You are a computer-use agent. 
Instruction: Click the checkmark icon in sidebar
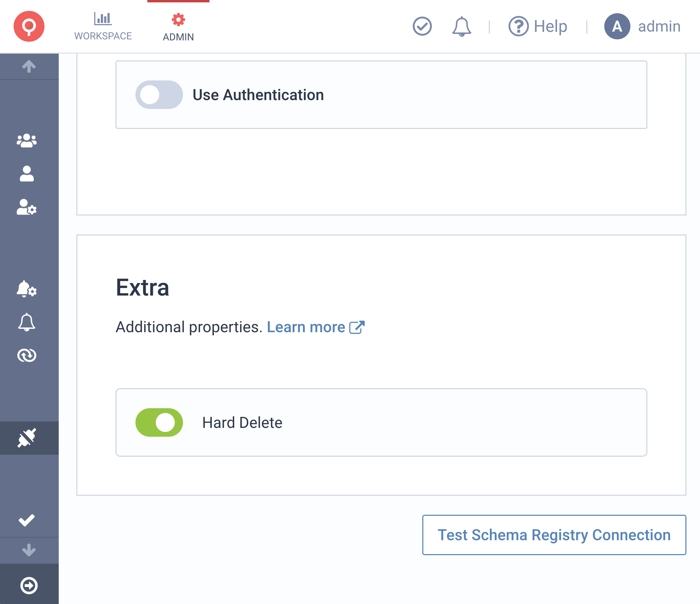tap(27, 520)
